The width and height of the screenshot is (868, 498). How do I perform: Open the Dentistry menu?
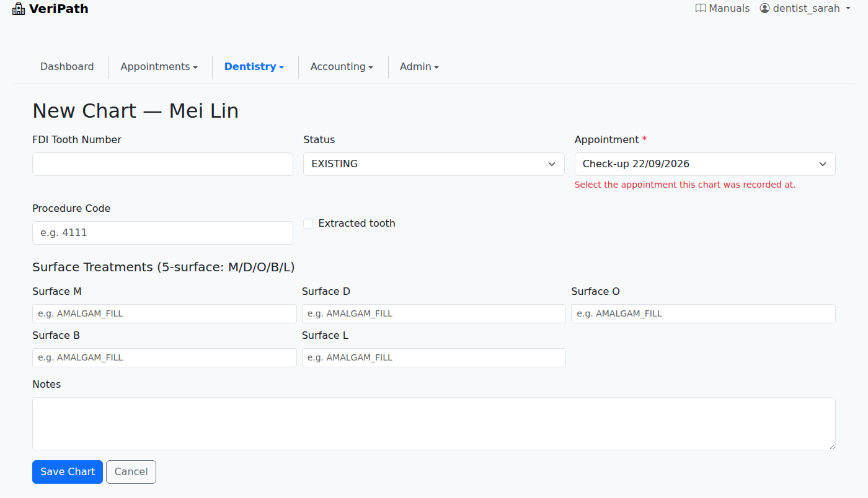tap(254, 67)
